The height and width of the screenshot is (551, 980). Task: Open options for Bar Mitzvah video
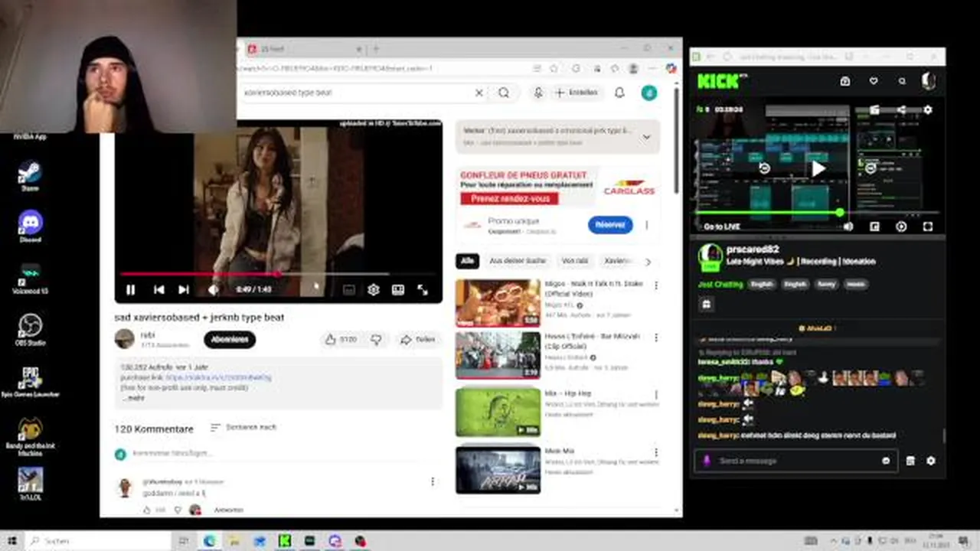point(655,338)
